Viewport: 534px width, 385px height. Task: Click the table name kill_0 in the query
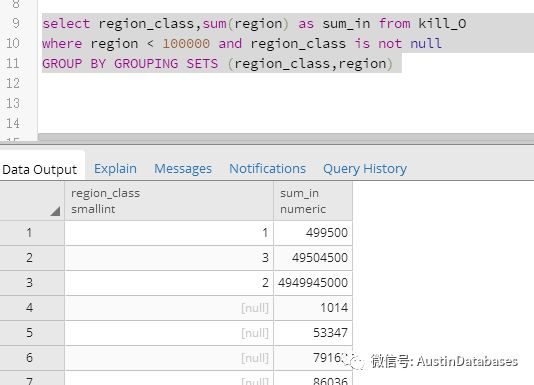tap(442, 24)
